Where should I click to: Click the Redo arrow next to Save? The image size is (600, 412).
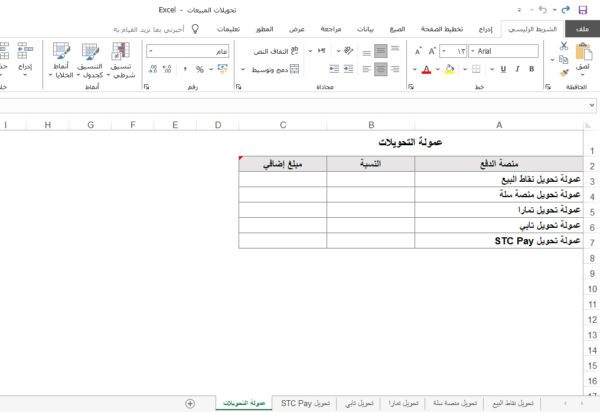566,10
